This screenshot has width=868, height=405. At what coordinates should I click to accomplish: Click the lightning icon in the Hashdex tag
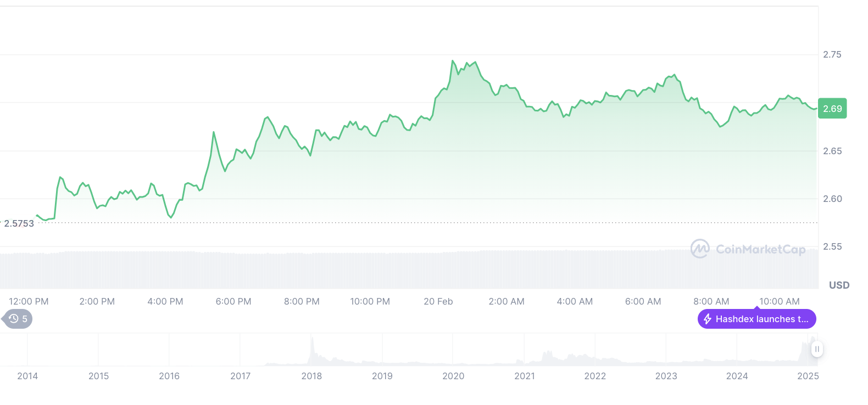point(708,319)
